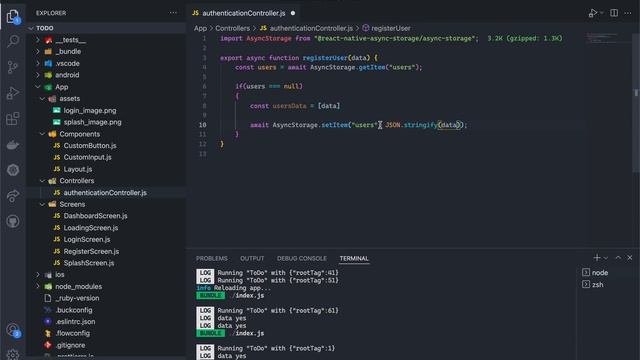The width and height of the screenshot is (640, 360).
Task: Open the Manage gear icon
Action: [13, 354]
